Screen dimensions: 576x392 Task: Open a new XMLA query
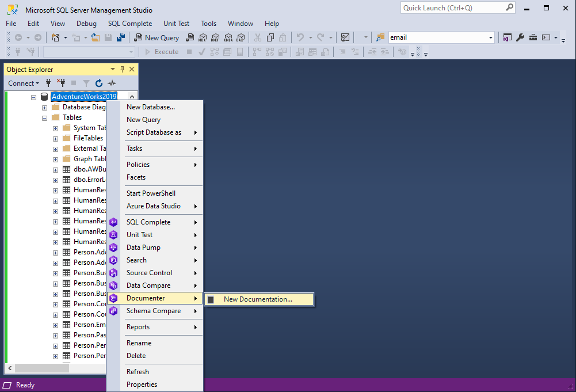[x=228, y=37]
